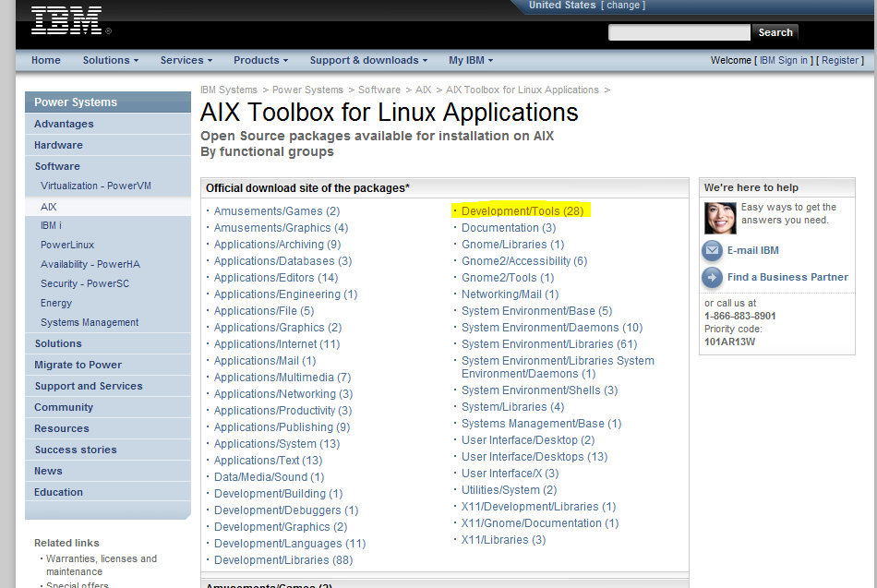Select Resources in the sidebar

(x=108, y=428)
